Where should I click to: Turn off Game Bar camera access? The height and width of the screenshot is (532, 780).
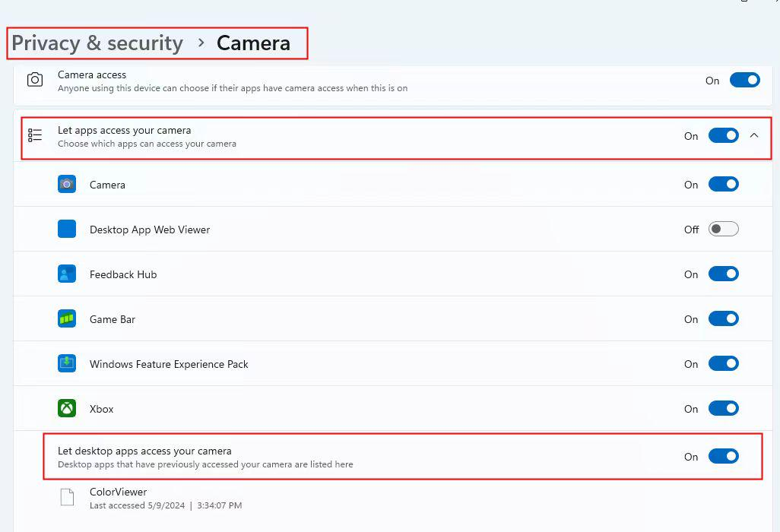point(723,319)
